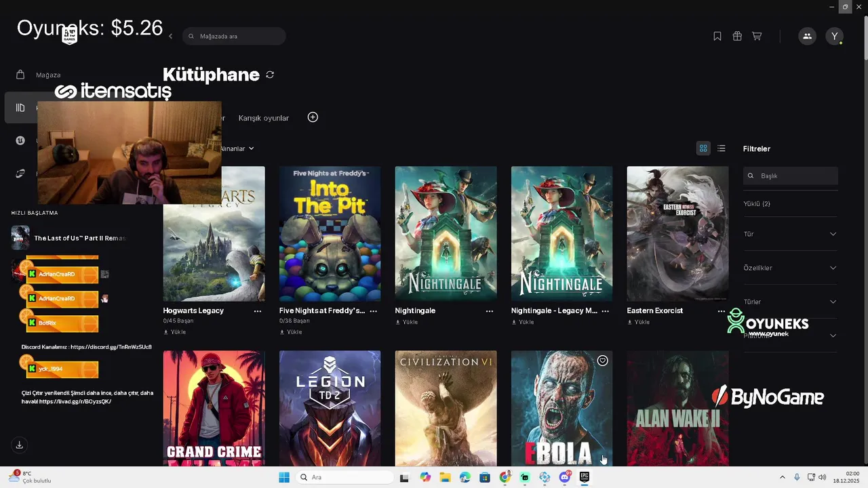Open the Mağaza store bag icon
Screen dimensions: 868x488
tap(20, 75)
